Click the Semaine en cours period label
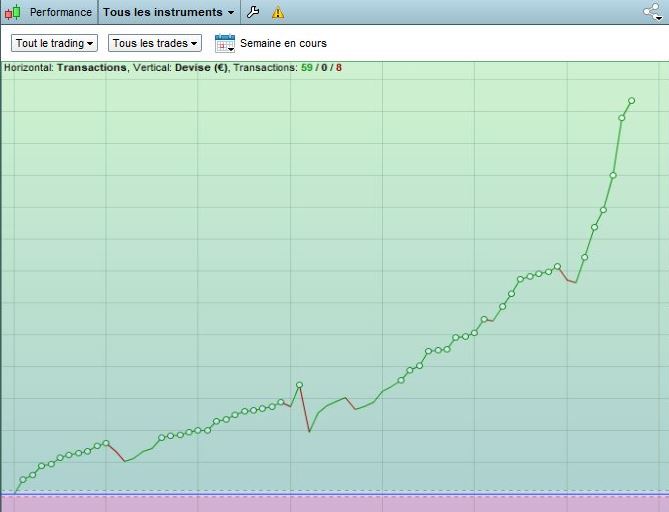This screenshot has width=669, height=512. coord(283,44)
